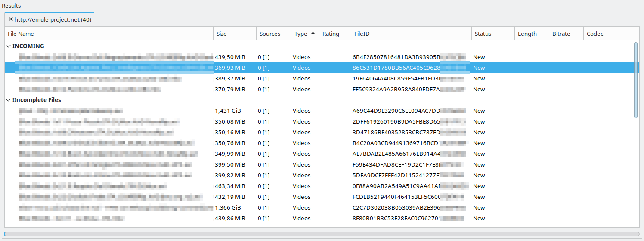644x241 pixels.
Task: Sort results by Status column
Action: click(x=493, y=34)
